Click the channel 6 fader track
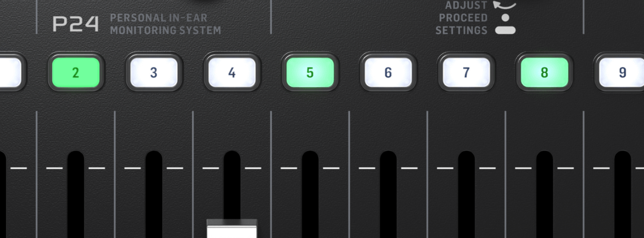Viewport: 644px width, 238px height. click(388, 194)
